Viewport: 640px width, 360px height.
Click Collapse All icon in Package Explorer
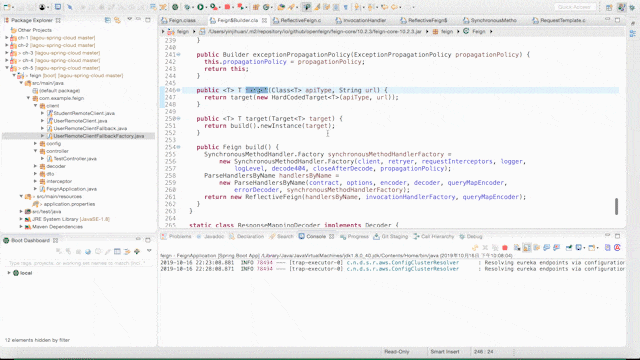(x=108, y=20)
